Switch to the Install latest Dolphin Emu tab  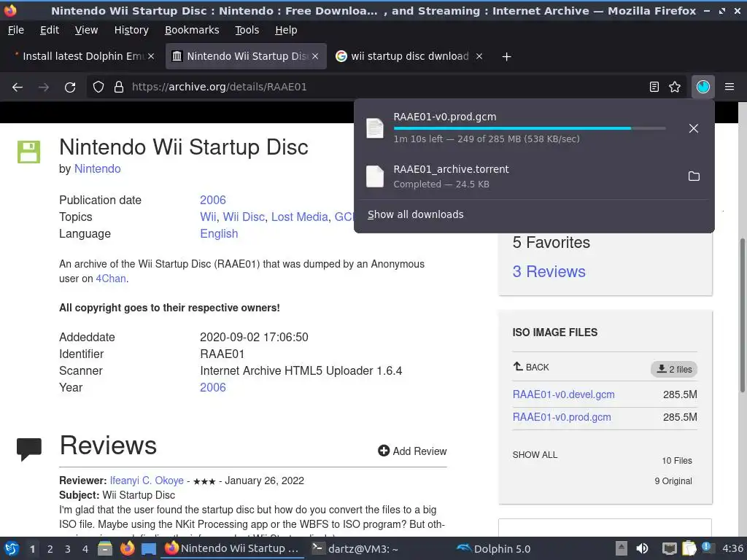[83, 56]
